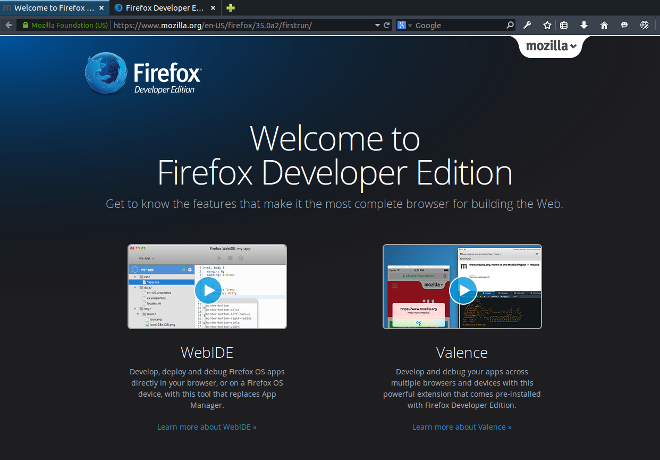Click the magnifying glass search icon
Viewport: 660px width, 460px height.
[510, 25]
